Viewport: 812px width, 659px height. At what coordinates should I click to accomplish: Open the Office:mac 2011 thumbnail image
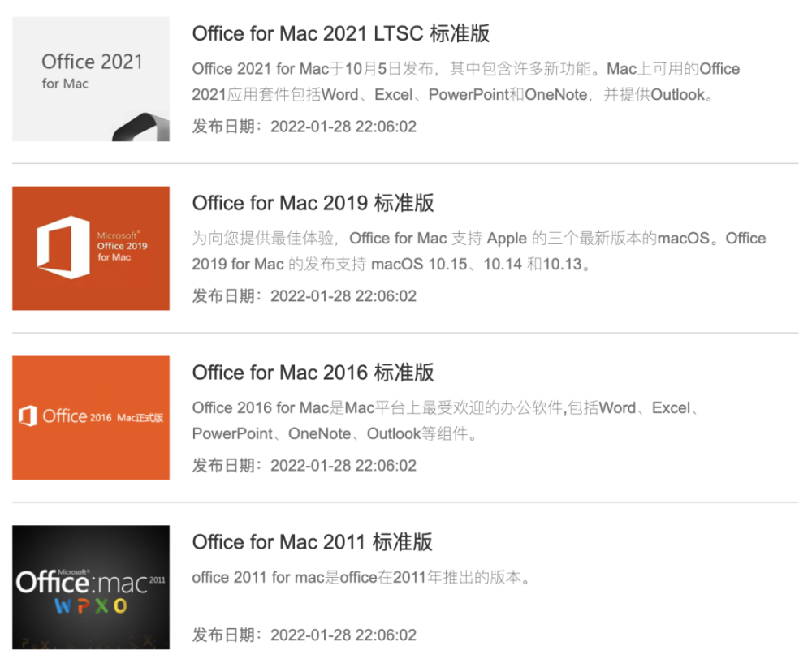pos(91,587)
